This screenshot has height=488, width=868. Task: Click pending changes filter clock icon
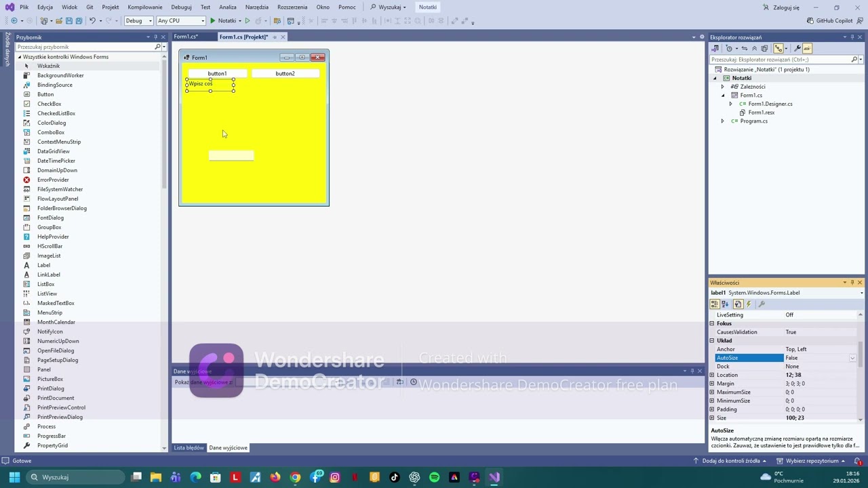[729, 48]
